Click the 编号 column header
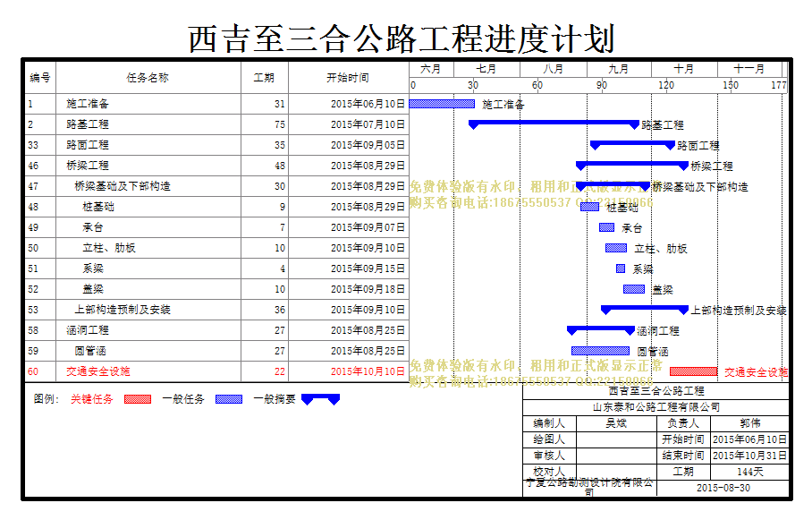Screen dimensions: 812x520 (x=40, y=78)
